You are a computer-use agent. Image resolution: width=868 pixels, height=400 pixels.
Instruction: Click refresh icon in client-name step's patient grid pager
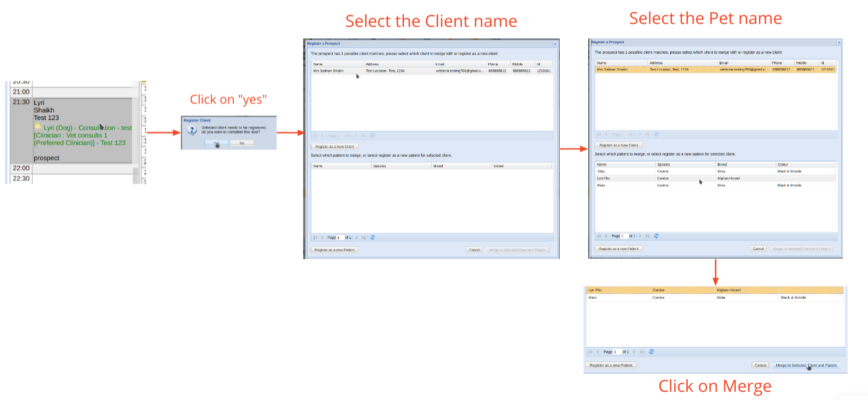tap(372, 237)
